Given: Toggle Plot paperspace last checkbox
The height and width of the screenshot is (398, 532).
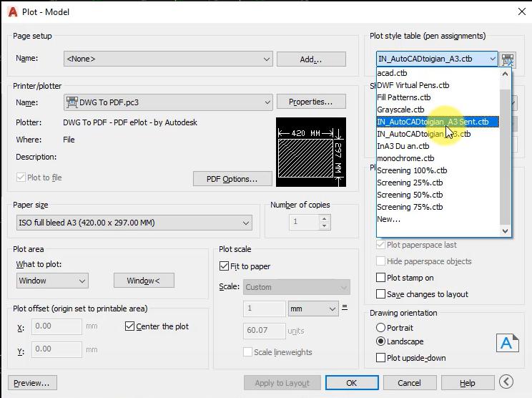Looking at the screenshot, I should [x=380, y=245].
